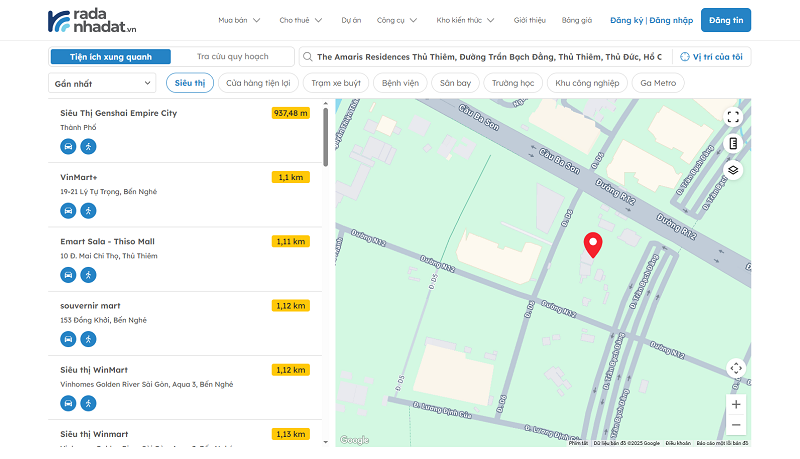
Task: Select the Trường học filter
Action: pyautogui.click(x=513, y=83)
